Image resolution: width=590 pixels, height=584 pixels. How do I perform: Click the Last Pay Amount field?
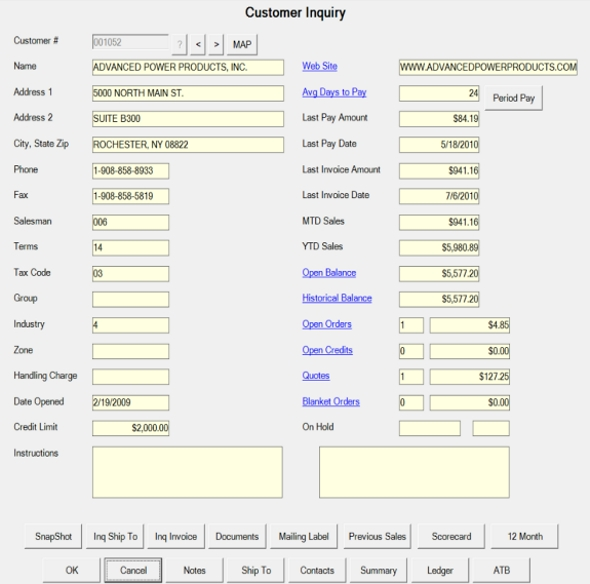(439, 119)
